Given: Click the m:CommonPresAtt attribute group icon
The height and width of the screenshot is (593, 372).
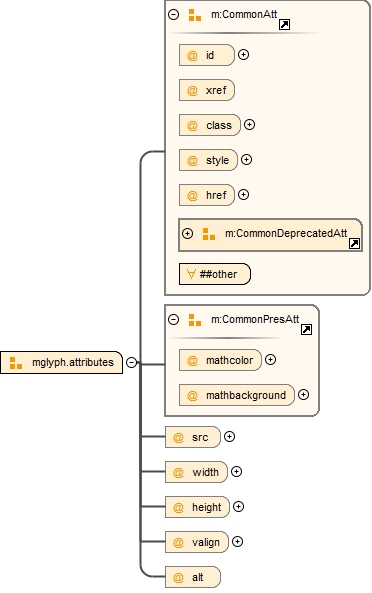Looking at the screenshot, I should coord(195,320).
